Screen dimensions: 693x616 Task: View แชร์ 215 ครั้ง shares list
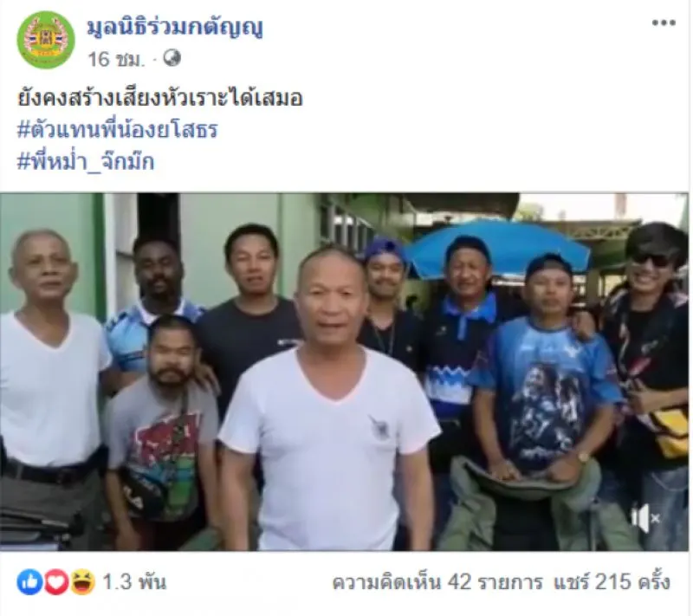[612, 582]
